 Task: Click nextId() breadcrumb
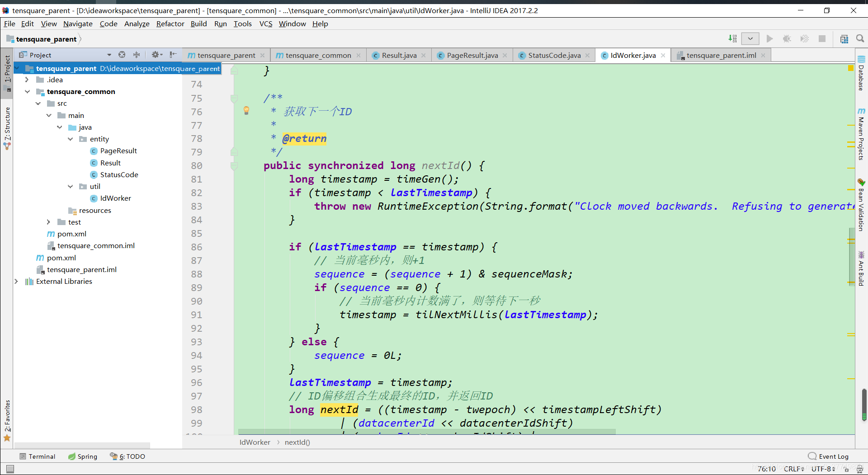[297, 442]
